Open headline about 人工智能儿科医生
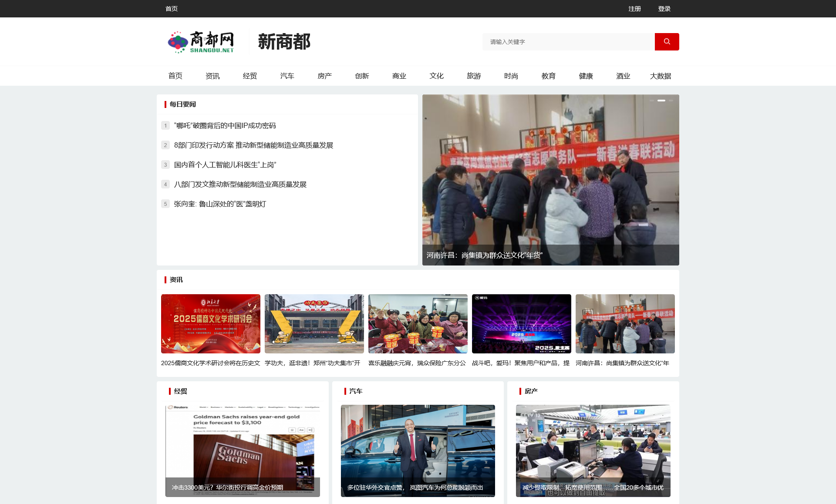This screenshot has width=836, height=504. tap(225, 165)
